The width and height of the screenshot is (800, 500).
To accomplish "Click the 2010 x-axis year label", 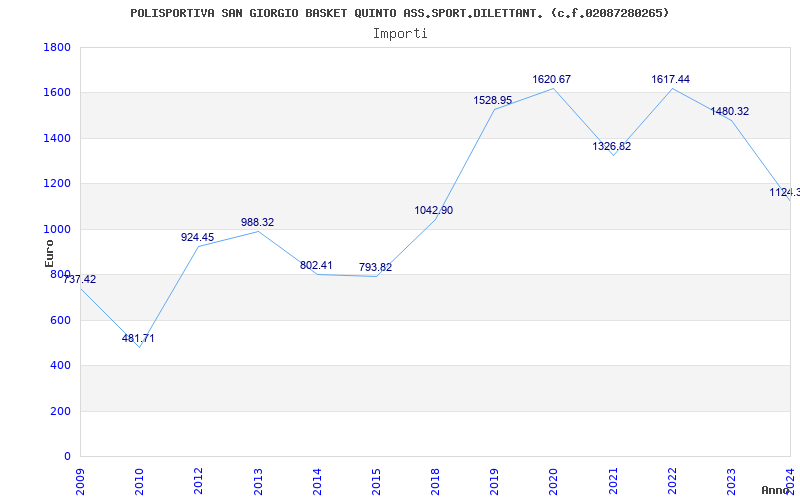I will [140, 481].
